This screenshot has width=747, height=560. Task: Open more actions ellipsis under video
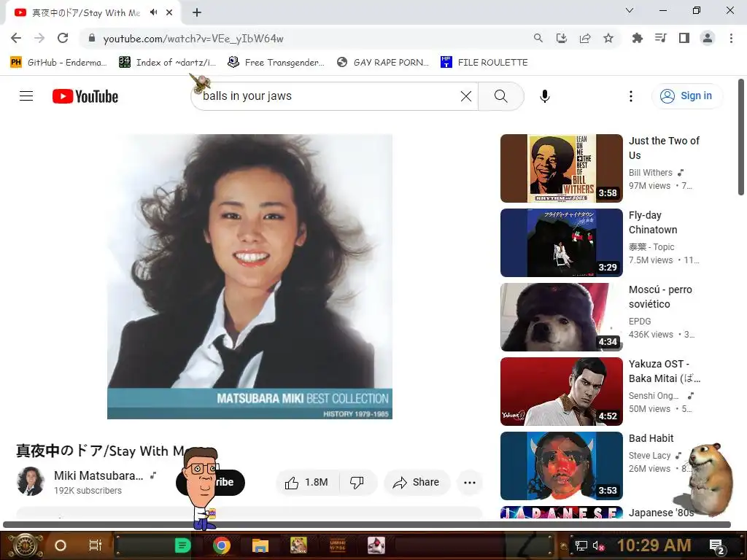pos(470,483)
